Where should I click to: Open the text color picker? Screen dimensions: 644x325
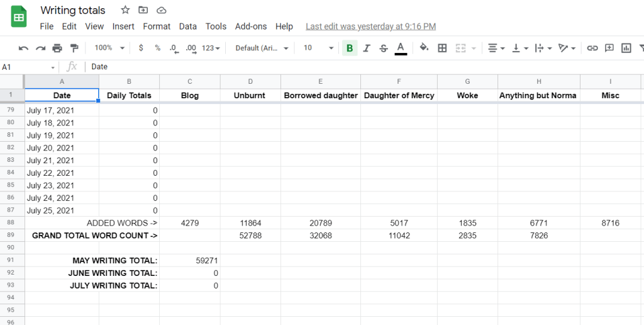coord(401,48)
